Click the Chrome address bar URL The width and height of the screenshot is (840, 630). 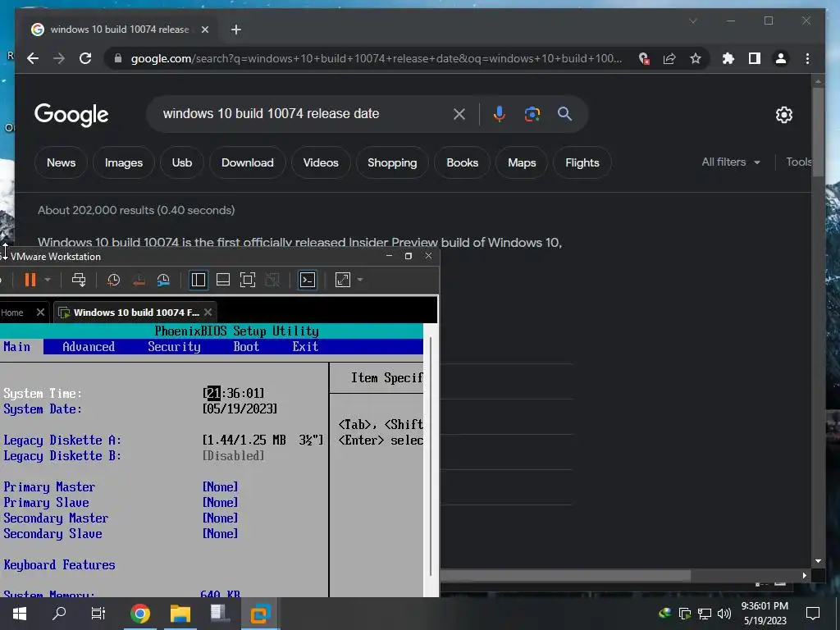click(x=377, y=58)
